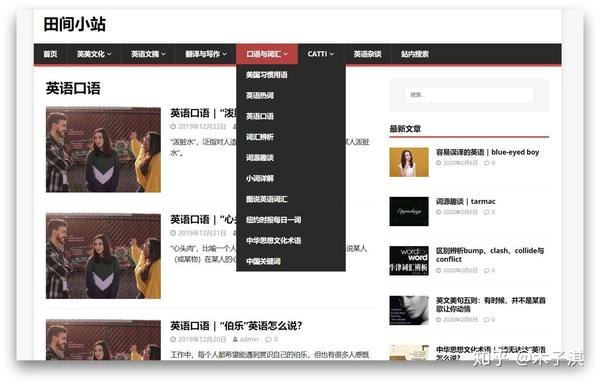Expand the 英语文摘 nav dropdown
Screen dimensions: 600x384
point(148,54)
